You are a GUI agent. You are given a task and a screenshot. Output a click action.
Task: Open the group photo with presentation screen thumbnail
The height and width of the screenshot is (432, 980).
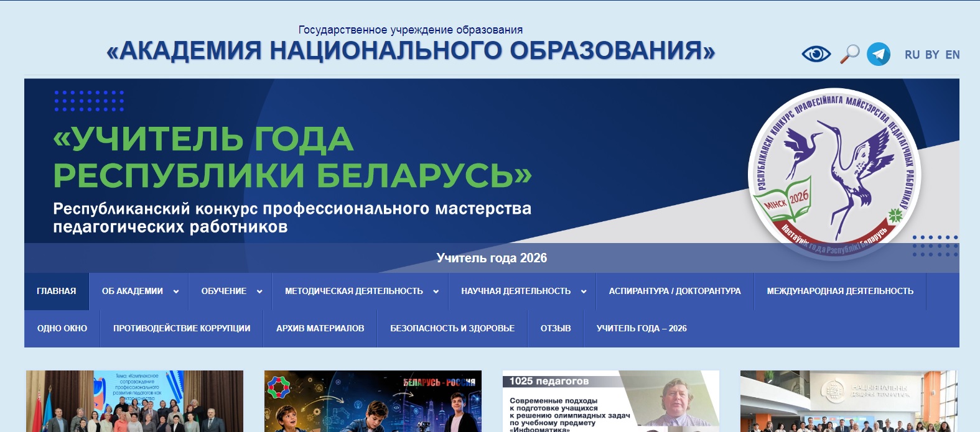(134, 402)
